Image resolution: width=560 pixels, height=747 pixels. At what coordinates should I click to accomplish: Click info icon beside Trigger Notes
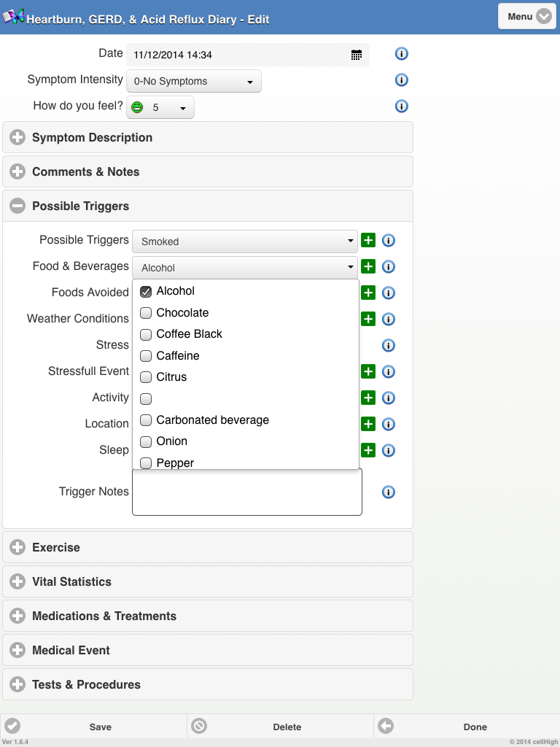click(x=389, y=492)
